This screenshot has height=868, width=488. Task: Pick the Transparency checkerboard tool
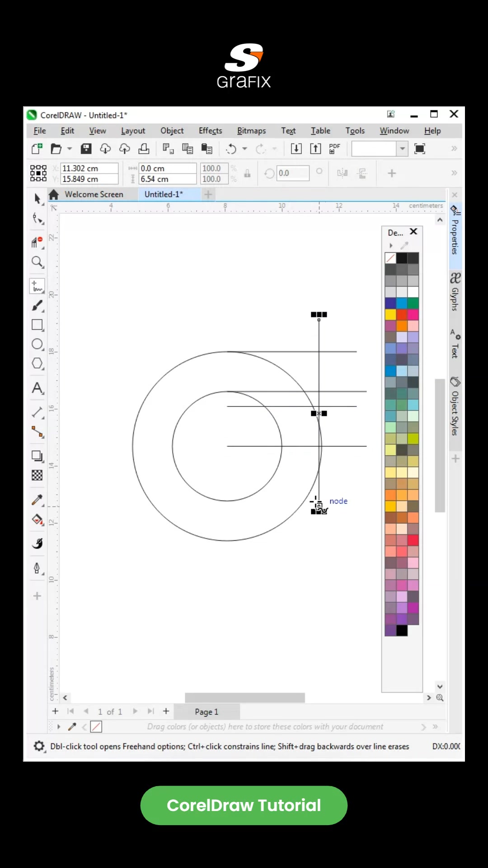38,475
